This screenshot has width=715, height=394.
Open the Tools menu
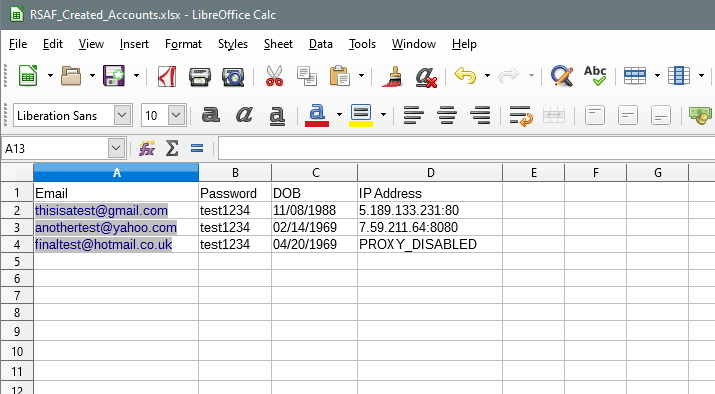pyautogui.click(x=362, y=44)
